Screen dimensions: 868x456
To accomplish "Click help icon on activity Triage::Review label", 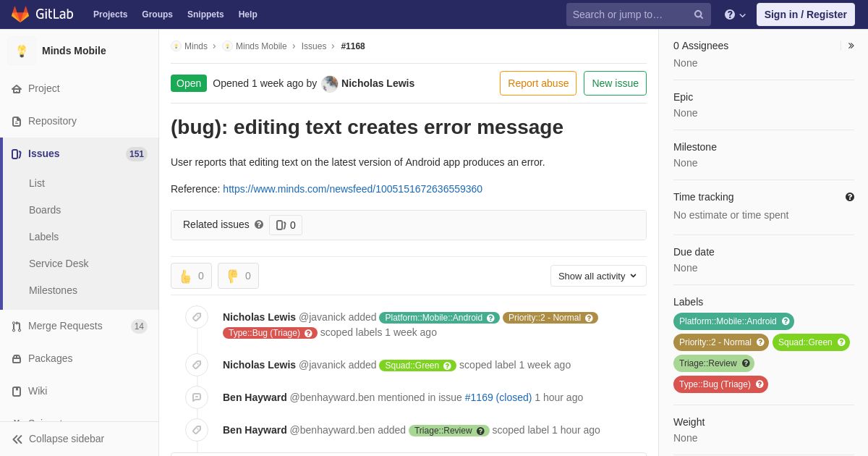I will [x=480, y=431].
